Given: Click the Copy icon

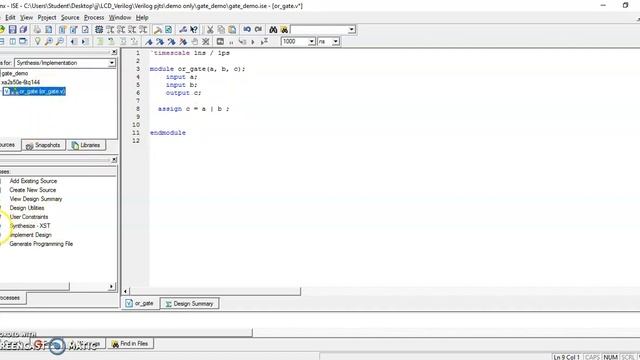Looking at the screenshot, I should pyautogui.click(x=221, y=29).
